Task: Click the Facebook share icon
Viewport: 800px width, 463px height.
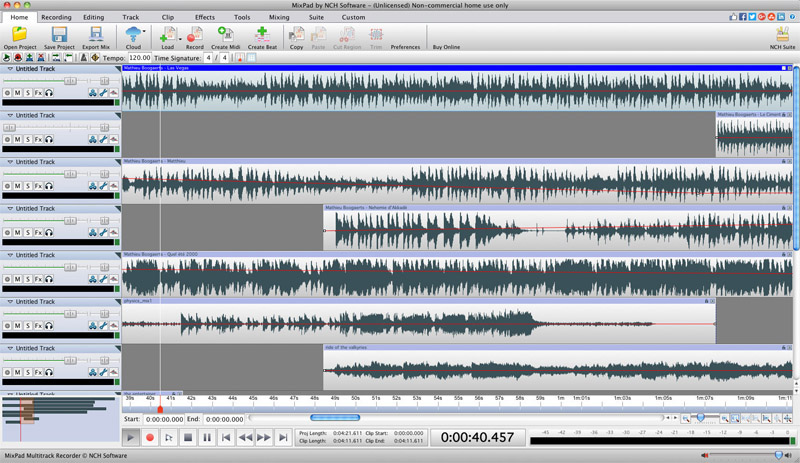Action: (743, 17)
